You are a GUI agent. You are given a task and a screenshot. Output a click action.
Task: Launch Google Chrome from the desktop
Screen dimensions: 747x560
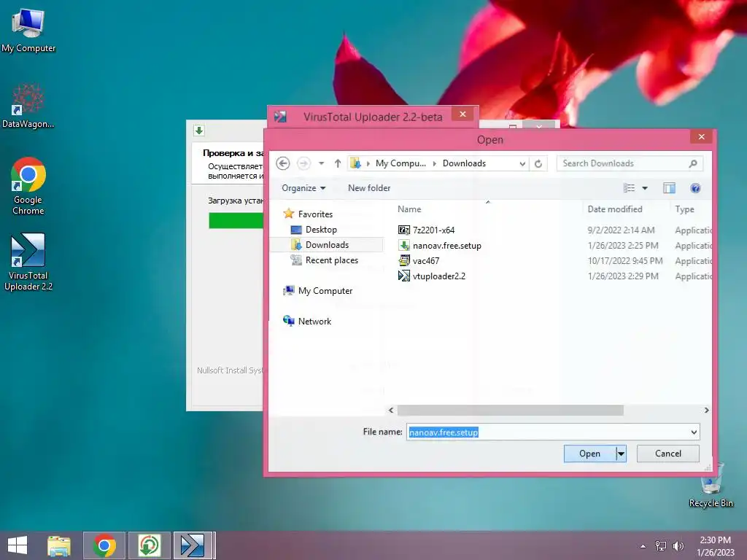(28, 186)
